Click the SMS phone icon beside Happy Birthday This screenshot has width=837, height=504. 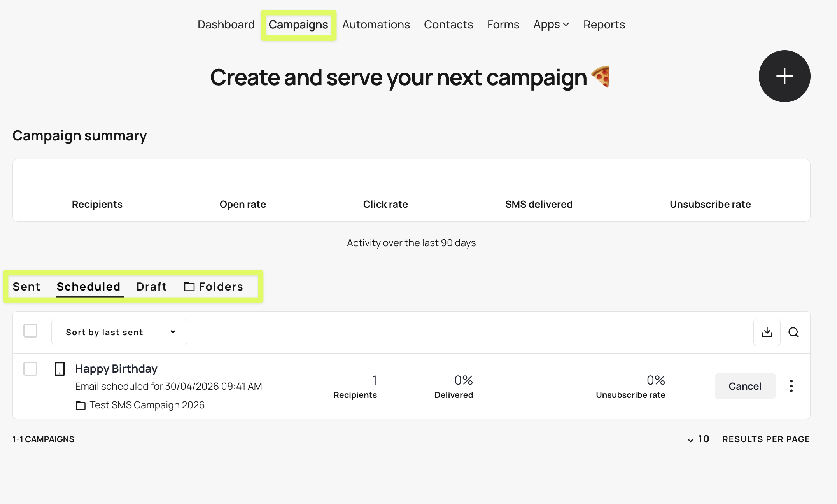[60, 369]
